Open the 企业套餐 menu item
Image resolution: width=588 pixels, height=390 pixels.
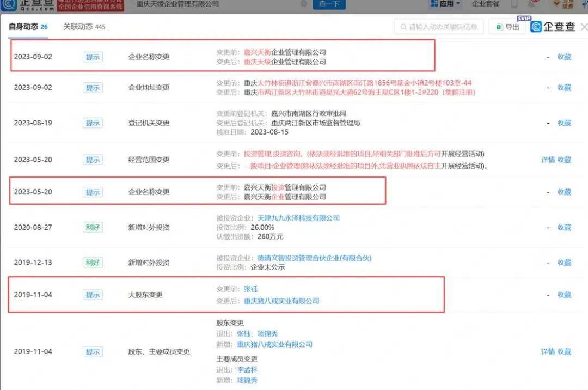(485, 4)
